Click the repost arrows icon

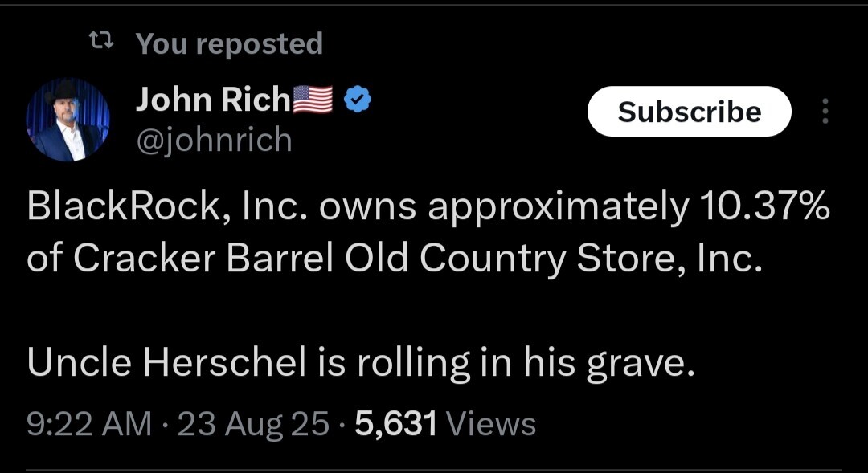[100, 42]
